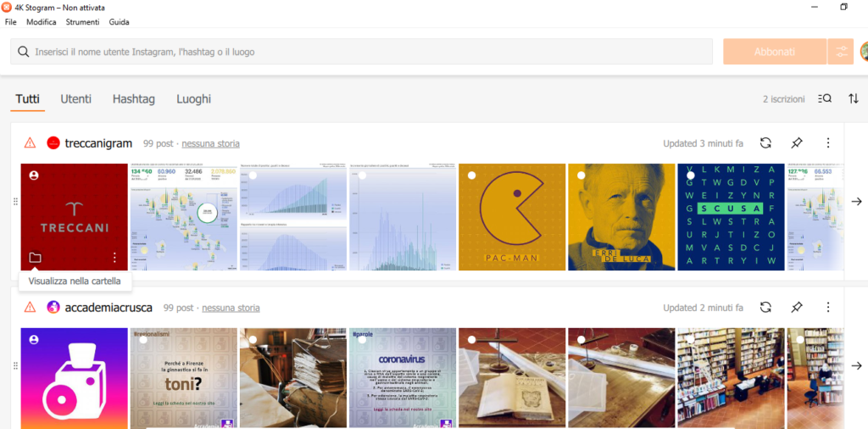Open folder icon on Treccani thumbnail

click(x=35, y=258)
